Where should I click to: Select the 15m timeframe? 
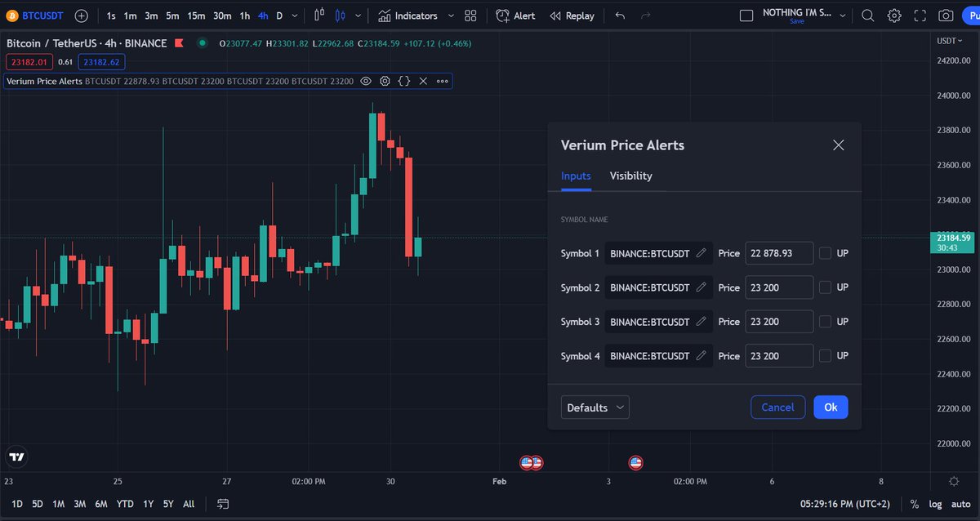point(196,16)
